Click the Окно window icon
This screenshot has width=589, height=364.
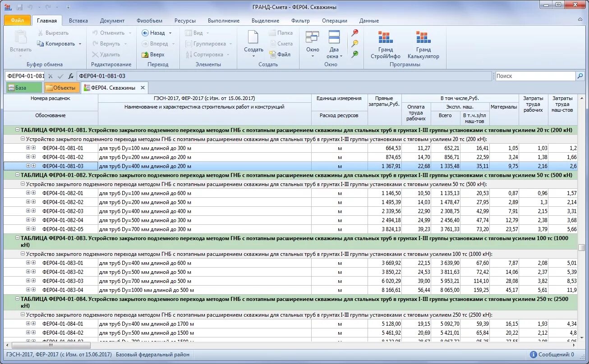pyautogui.click(x=312, y=37)
